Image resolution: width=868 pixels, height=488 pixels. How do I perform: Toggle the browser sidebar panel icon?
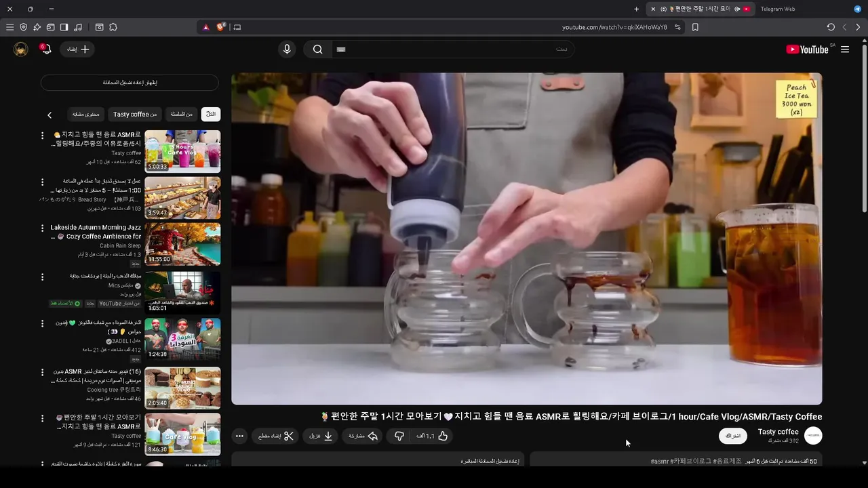click(x=64, y=27)
